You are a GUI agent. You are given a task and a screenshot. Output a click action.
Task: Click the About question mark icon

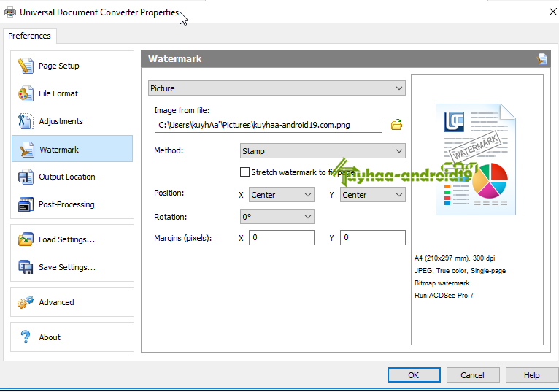[x=26, y=337]
